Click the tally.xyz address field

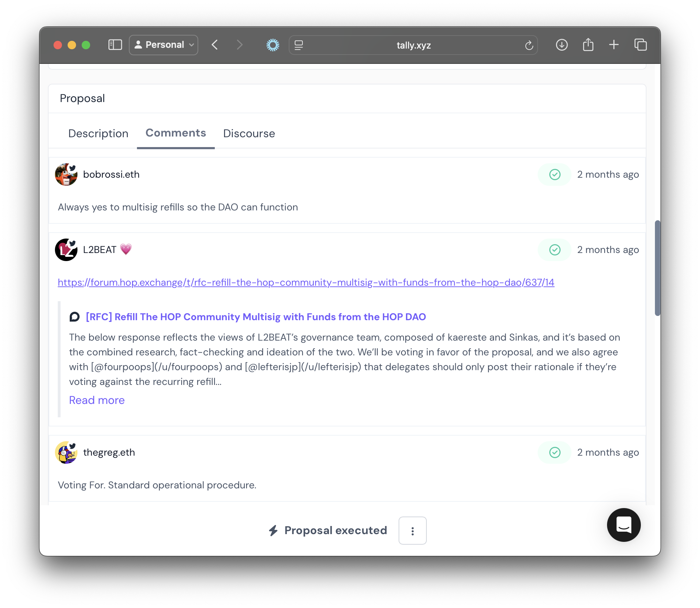413,45
